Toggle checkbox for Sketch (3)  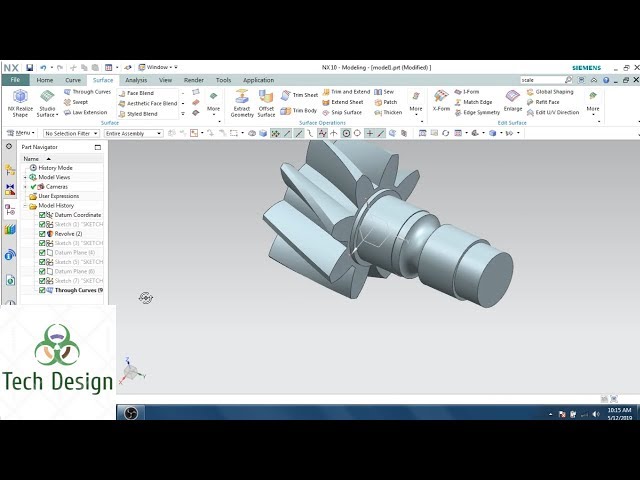(x=42, y=243)
